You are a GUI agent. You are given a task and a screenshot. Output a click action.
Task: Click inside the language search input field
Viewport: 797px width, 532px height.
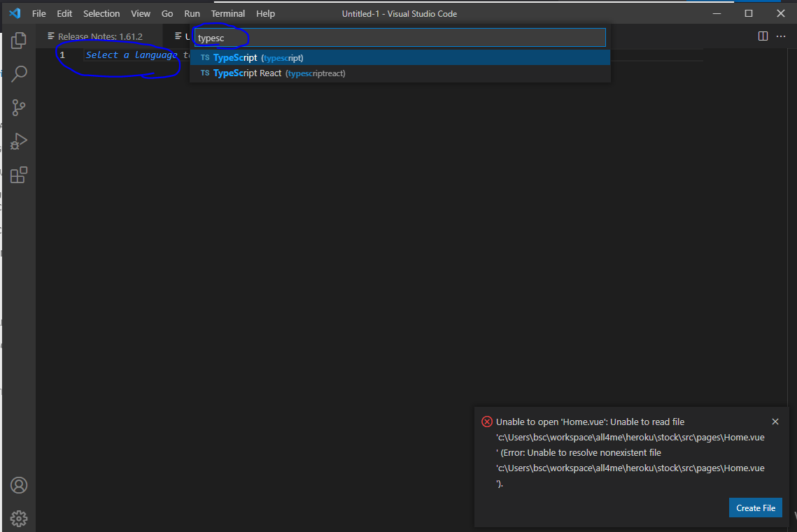(x=399, y=37)
